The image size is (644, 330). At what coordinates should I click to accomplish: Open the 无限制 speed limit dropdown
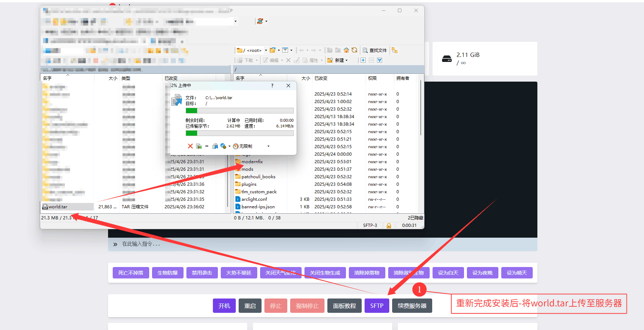[268, 146]
